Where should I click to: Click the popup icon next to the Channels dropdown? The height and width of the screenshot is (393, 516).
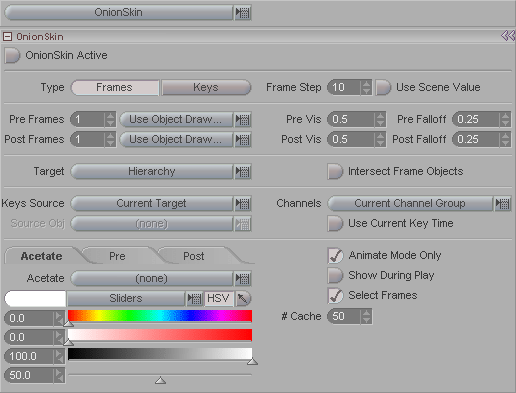[502, 204]
